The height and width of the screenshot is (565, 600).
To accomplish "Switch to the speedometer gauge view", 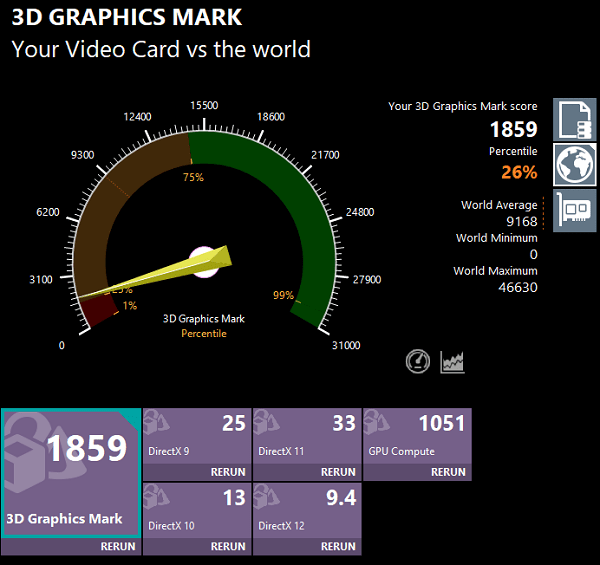I will point(417,361).
